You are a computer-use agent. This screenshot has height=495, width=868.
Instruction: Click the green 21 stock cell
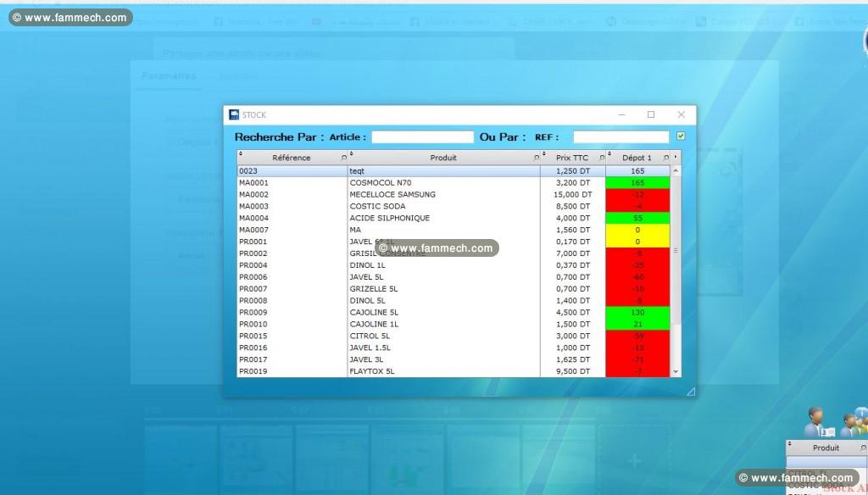[637, 324]
